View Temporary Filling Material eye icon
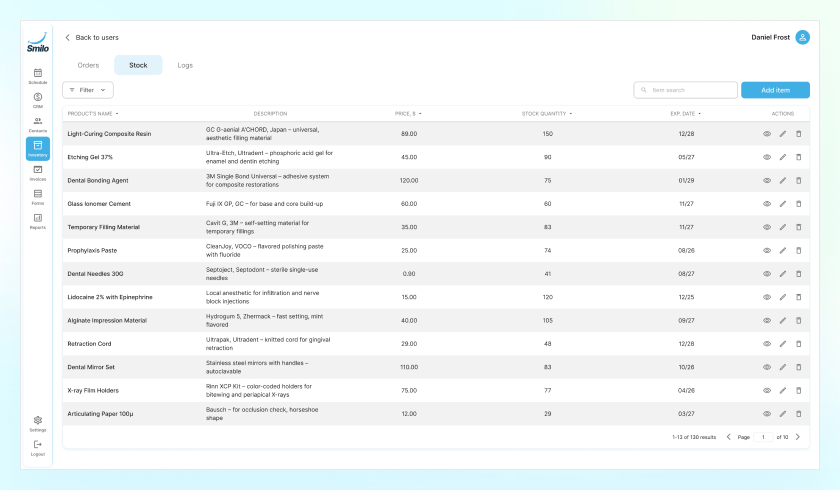The width and height of the screenshot is (840, 490). [767, 227]
